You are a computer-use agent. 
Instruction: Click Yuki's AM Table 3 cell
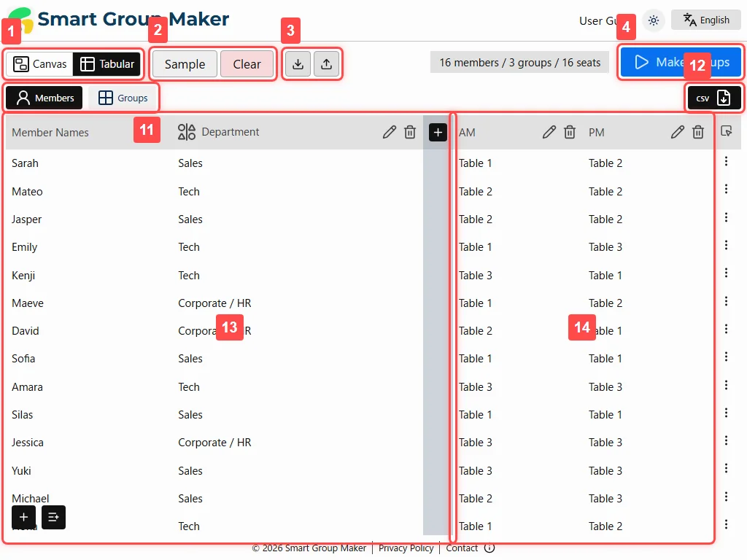pyautogui.click(x=475, y=471)
